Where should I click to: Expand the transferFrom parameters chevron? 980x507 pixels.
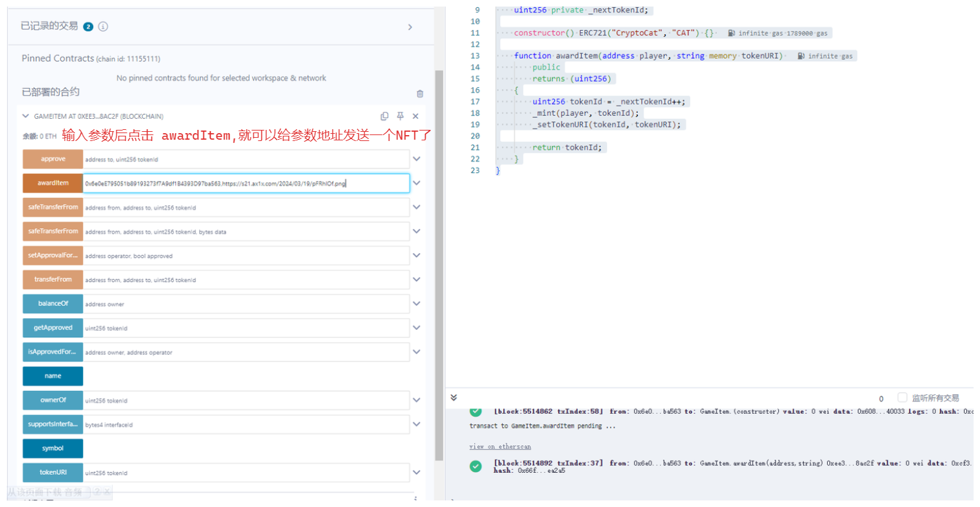coord(416,279)
